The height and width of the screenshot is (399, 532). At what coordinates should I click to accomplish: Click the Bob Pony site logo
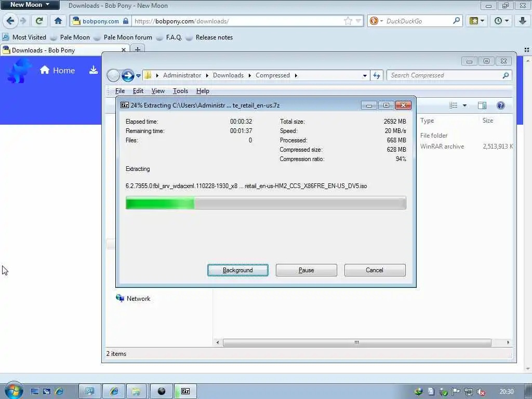pos(19,71)
